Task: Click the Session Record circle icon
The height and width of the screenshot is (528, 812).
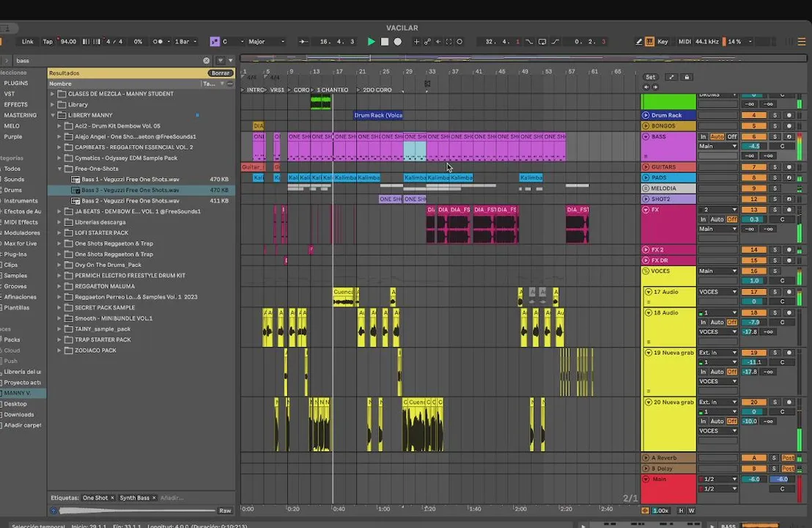Action: click(x=459, y=42)
